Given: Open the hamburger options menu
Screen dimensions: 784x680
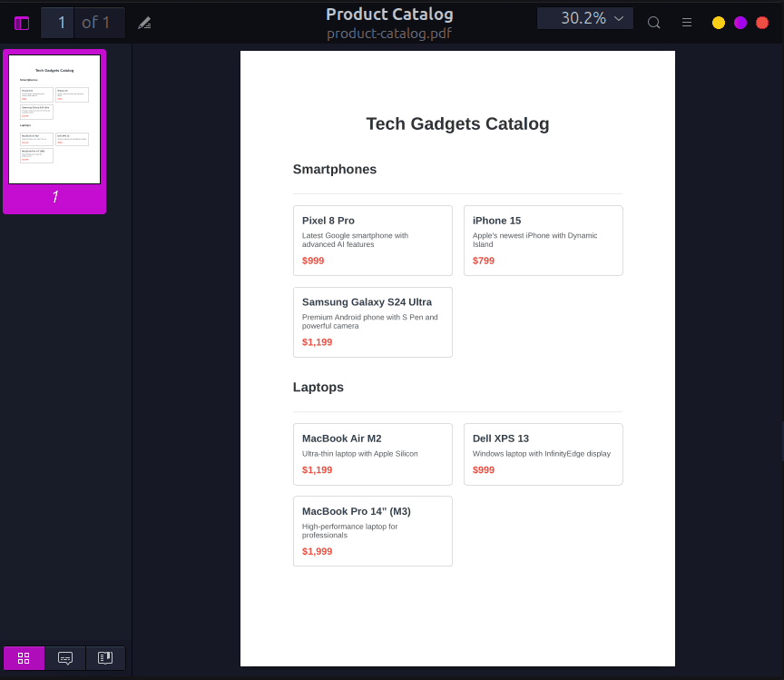Looking at the screenshot, I should coord(686,22).
